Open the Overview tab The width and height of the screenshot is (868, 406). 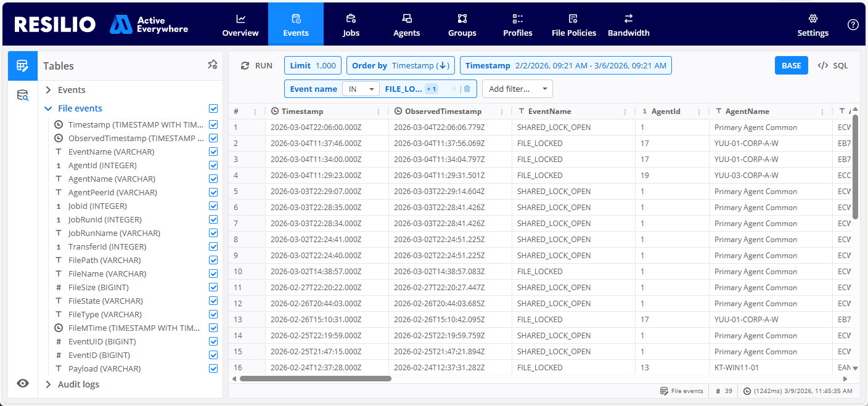click(240, 25)
